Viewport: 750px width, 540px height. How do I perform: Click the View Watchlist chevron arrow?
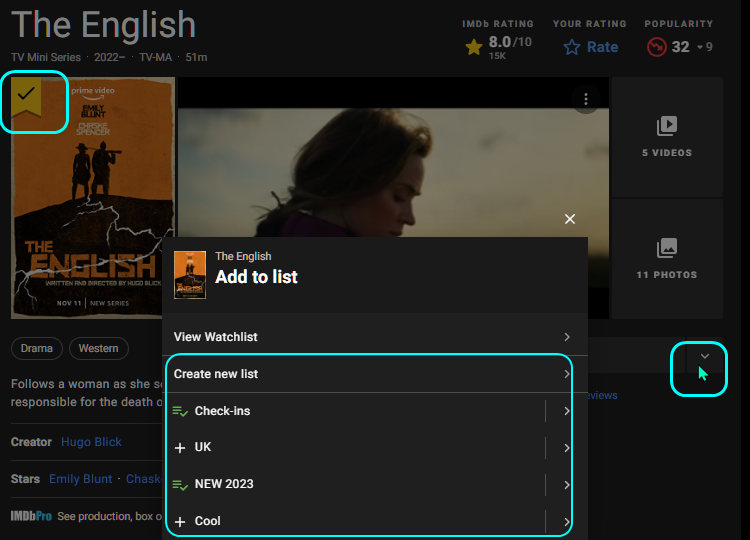point(567,337)
